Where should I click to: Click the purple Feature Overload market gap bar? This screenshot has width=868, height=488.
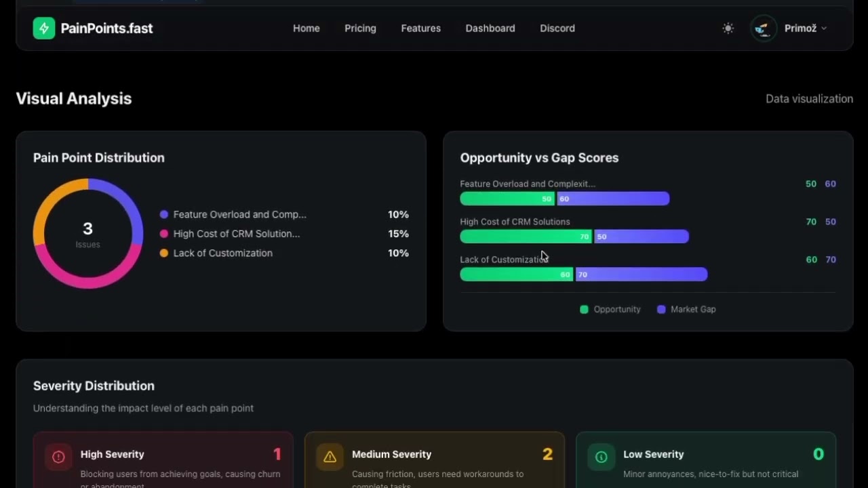(x=613, y=199)
